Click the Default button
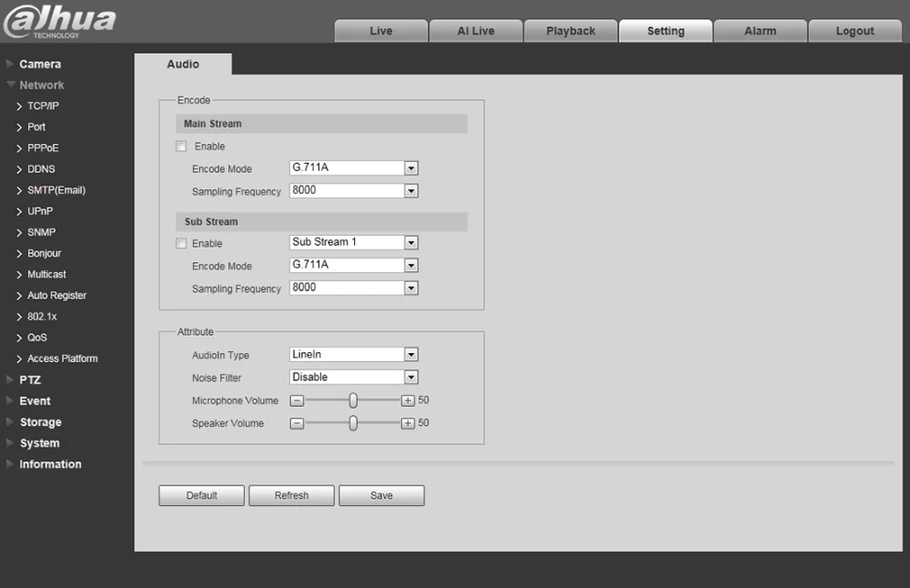Image resolution: width=910 pixels, height=588 pixels. (x=201, y=496)
